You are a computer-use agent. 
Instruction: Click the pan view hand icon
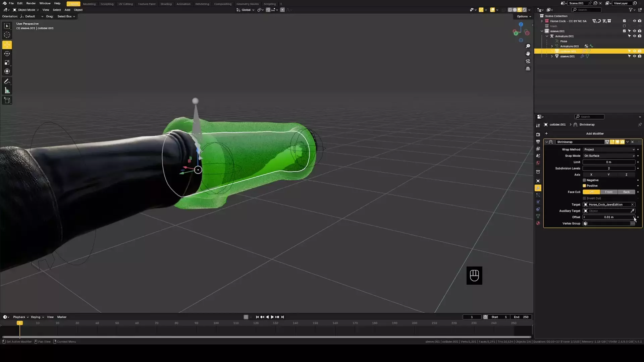coord(528,54)
